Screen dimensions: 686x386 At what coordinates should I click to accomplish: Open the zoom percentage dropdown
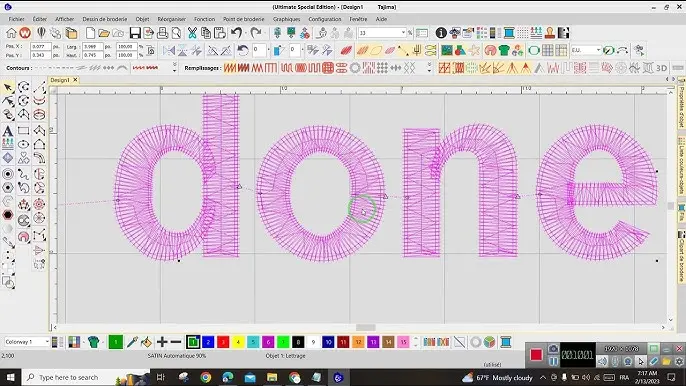click(403, 33)
